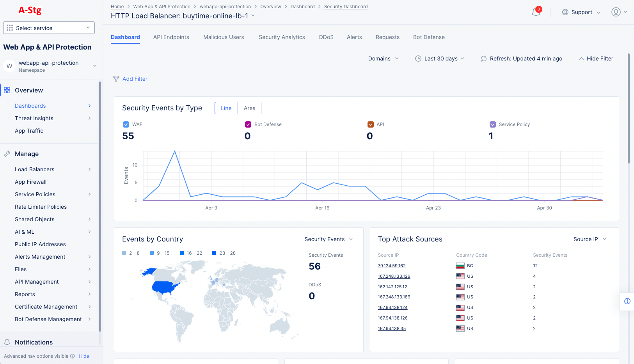
Task: Click the Overview grid icon in sidebar
Action: pyautogui.click(x=7, y=90)
